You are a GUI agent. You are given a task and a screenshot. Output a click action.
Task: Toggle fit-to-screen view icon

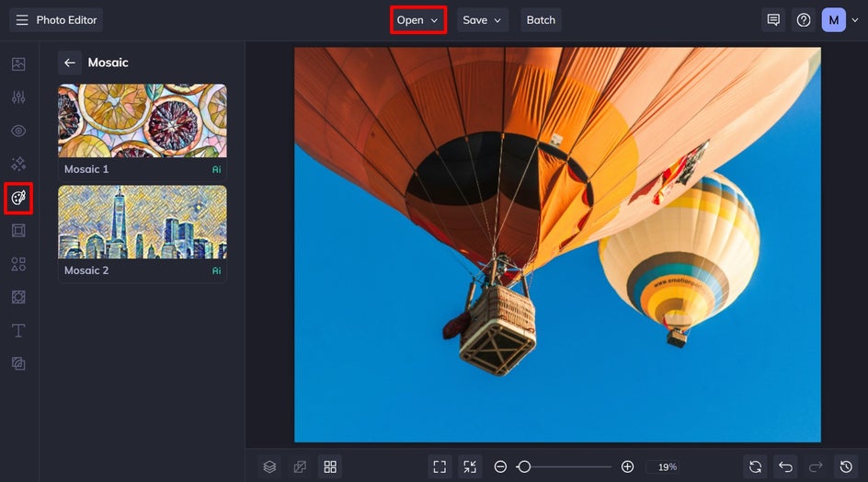tap(440, 467)
